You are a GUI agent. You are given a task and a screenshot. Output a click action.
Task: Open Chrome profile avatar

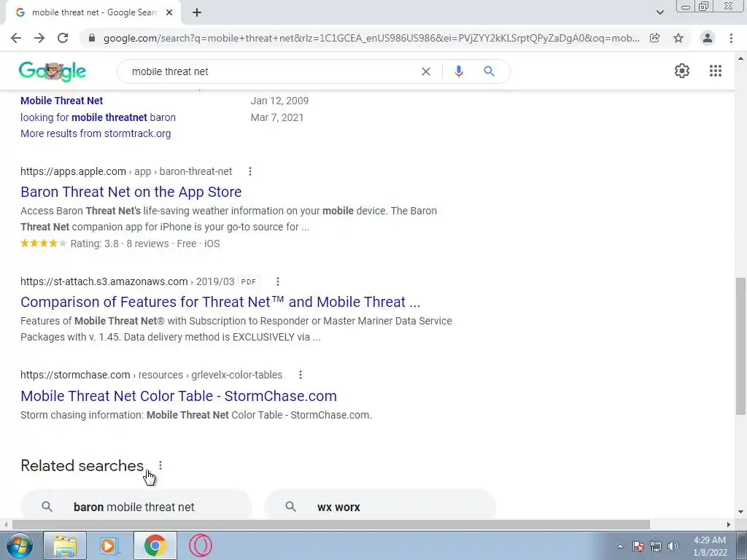pyautogui.click(x=708, y=38)
